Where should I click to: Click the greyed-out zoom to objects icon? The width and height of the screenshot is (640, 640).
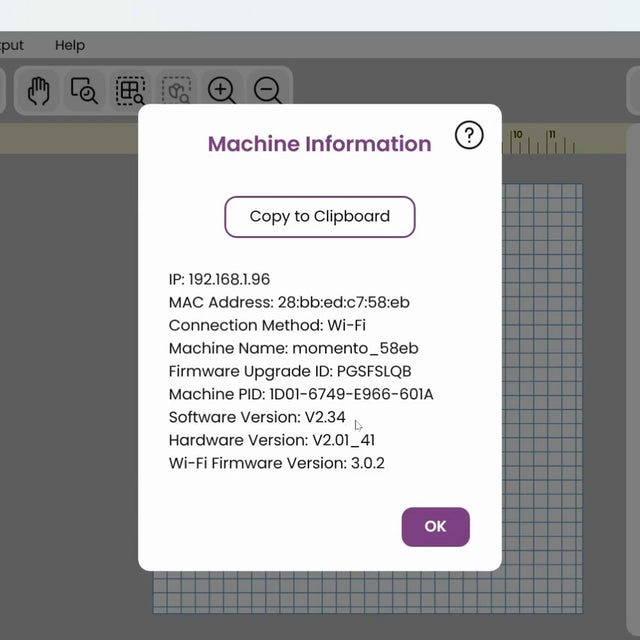coord(177,91)
